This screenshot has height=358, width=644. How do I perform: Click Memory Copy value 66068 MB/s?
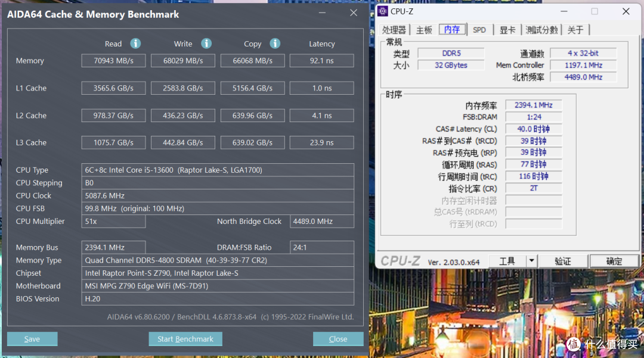[x=253, y=61]
